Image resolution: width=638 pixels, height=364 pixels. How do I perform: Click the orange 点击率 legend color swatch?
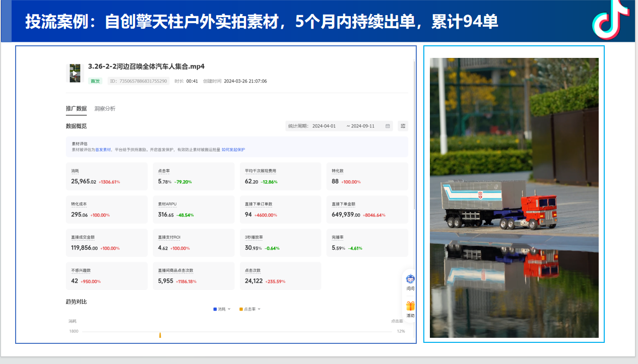[241, 309]
